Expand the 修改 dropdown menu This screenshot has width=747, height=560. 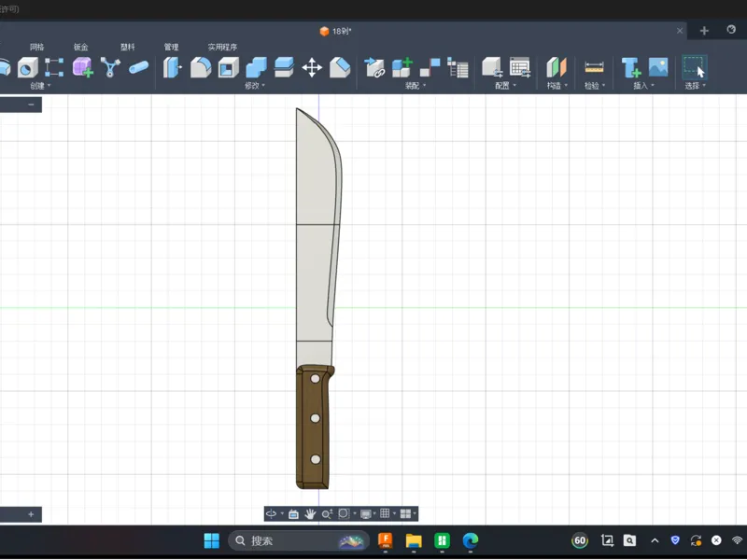[255, 86]
